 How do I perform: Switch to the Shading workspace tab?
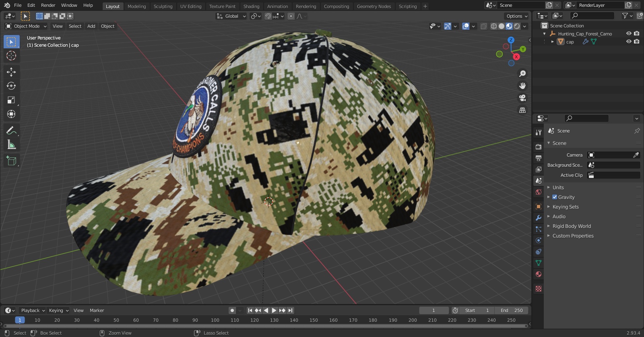(x=251, y=6)
